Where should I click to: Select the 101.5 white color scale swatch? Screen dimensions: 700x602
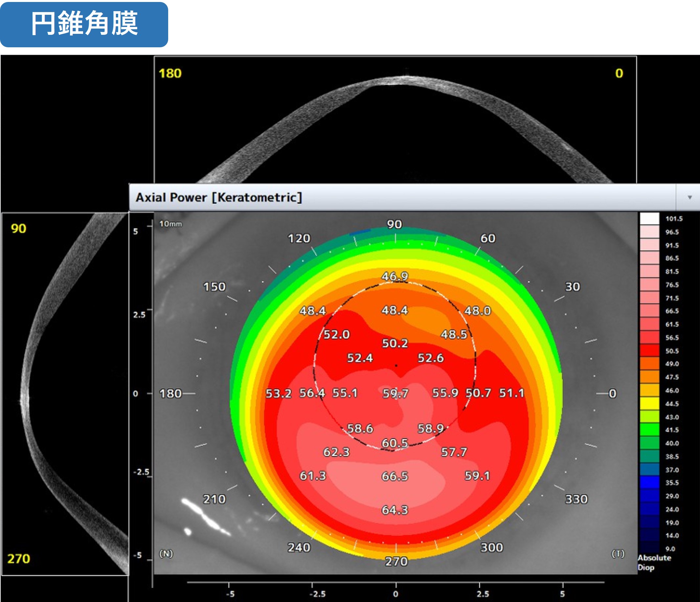point(649,219)
